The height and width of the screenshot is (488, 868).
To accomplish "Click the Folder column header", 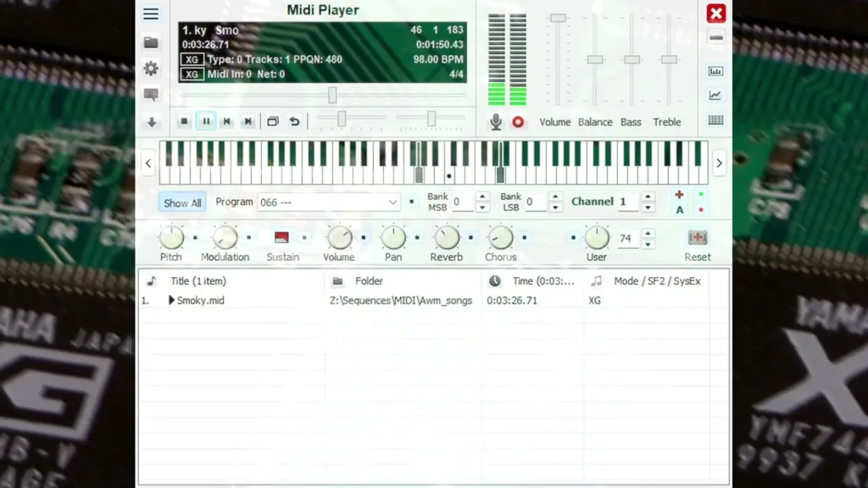I will (369, 281).
